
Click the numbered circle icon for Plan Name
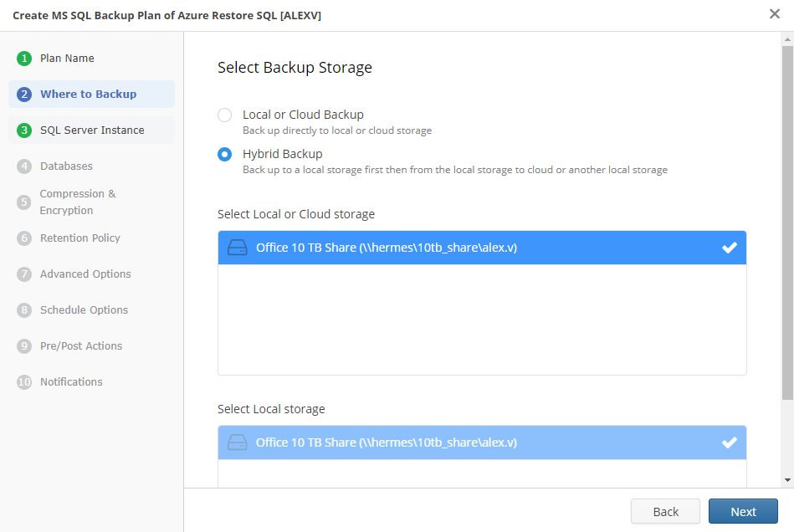23,58
